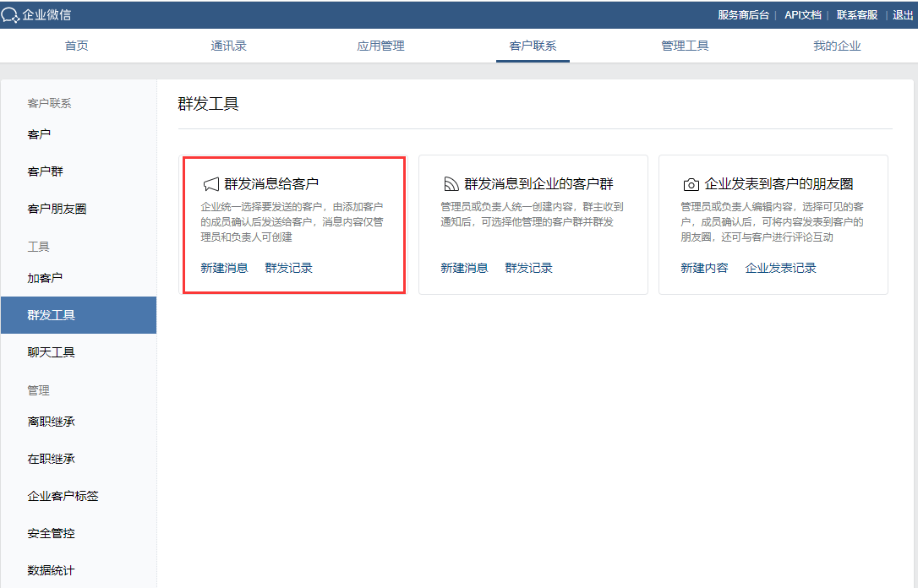Open the API文档 link
The height and width of the screenshot is (588, 918).
[802, 15]
